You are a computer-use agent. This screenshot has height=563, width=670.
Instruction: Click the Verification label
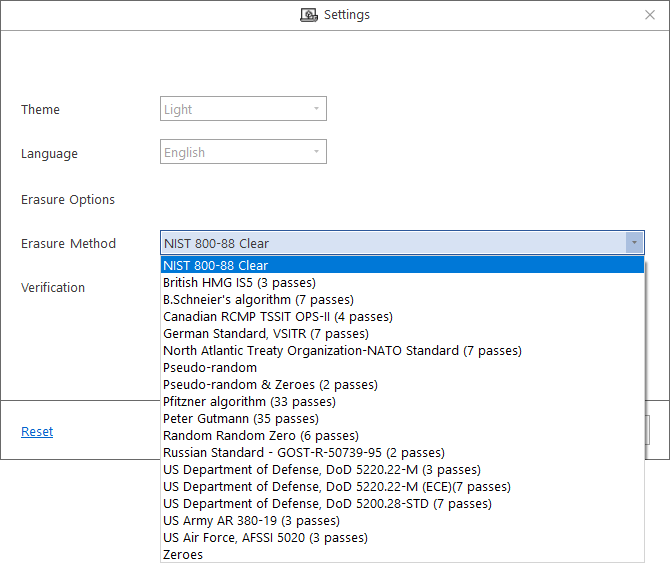[53, 287]
